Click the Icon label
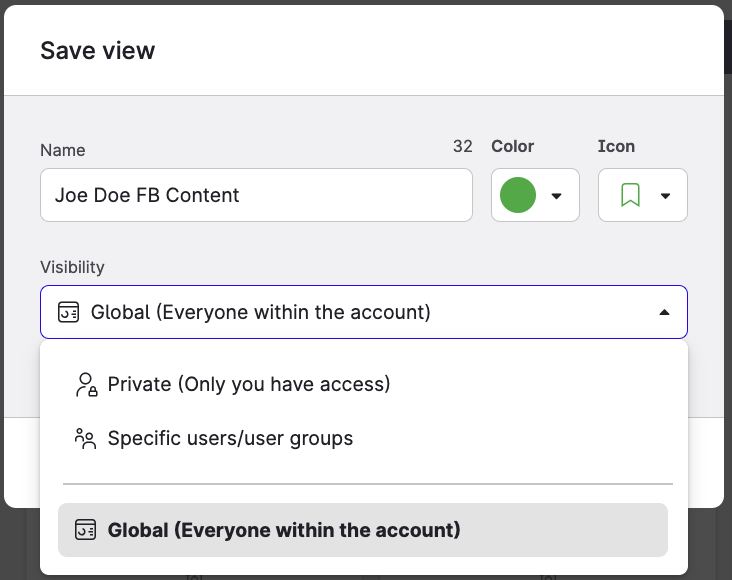This screenshot has width=732, height=580. (616, 146)
